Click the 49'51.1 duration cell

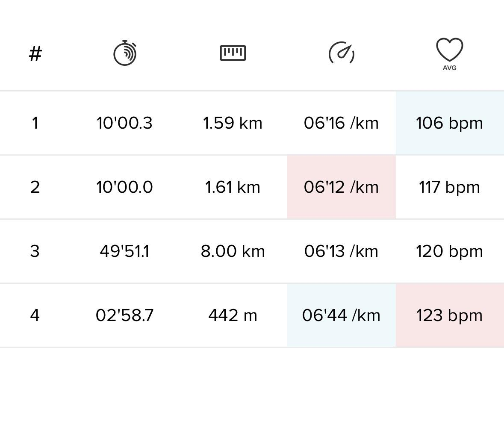[x=124, y=251]
